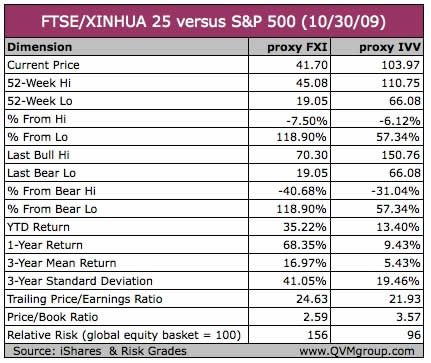Select the proxy FXI column header
431x363 pixels.
(297, 47)
